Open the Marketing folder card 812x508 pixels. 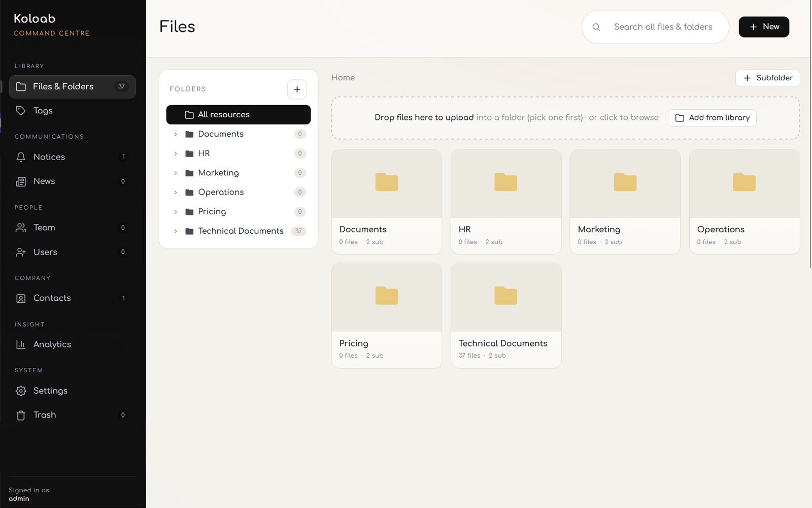pyautogui.click(x=625, y=202)
